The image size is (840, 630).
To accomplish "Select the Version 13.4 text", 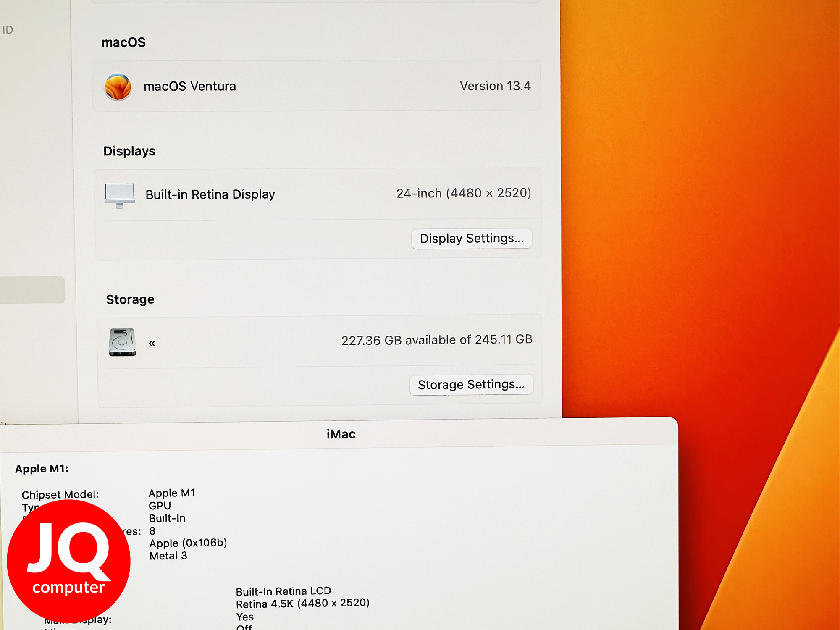I will pyautogui.click(x=495, y=86).
